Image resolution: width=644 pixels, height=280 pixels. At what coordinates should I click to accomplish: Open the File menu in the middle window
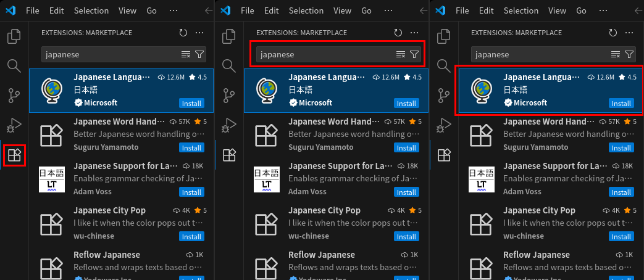[248, 10]
